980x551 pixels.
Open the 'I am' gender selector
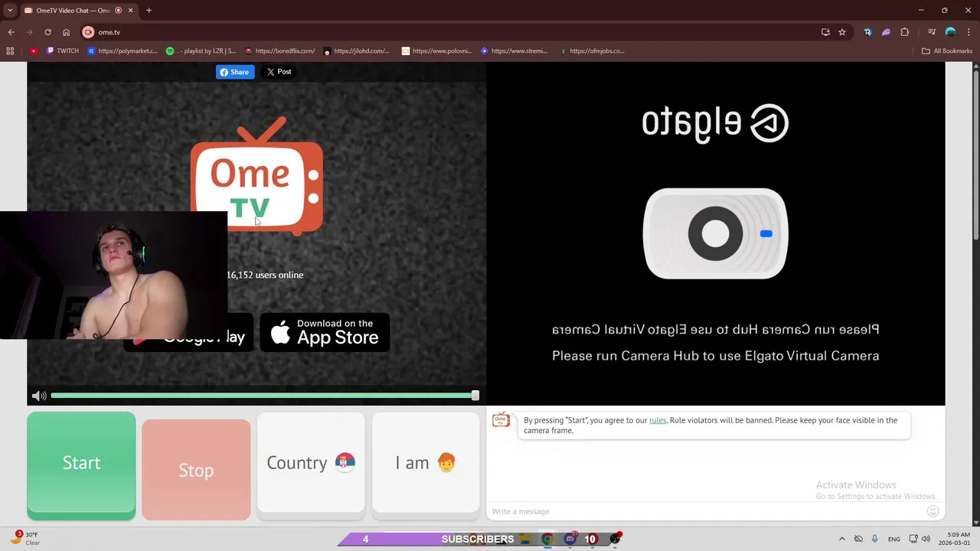(426, 463)
